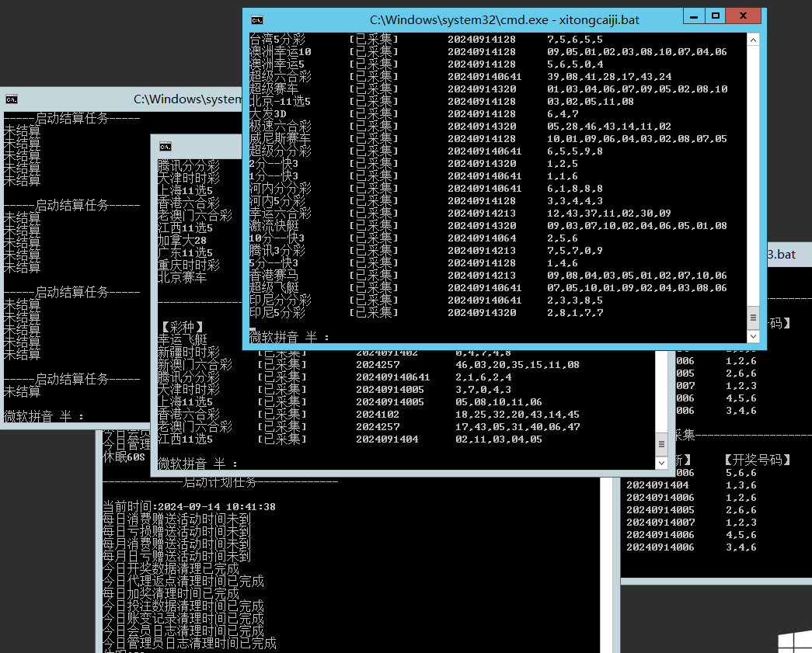
Task: Click the xitongcaiji.bat title bar text
Action: click(x=504, y=20)
